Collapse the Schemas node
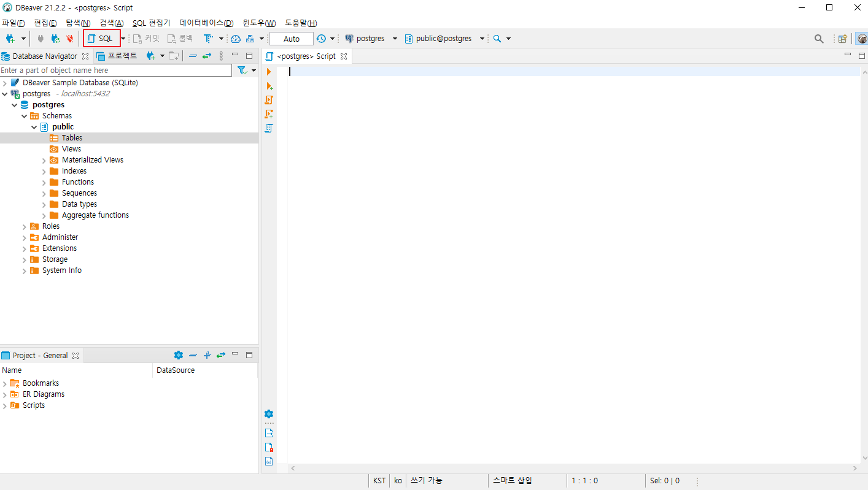This screenshot has height=490, width=868. pos(25,116)
